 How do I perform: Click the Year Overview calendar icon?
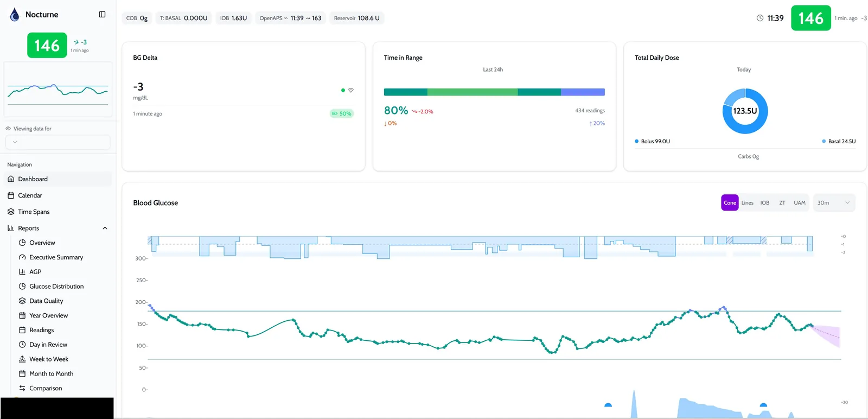click(22, 315)
